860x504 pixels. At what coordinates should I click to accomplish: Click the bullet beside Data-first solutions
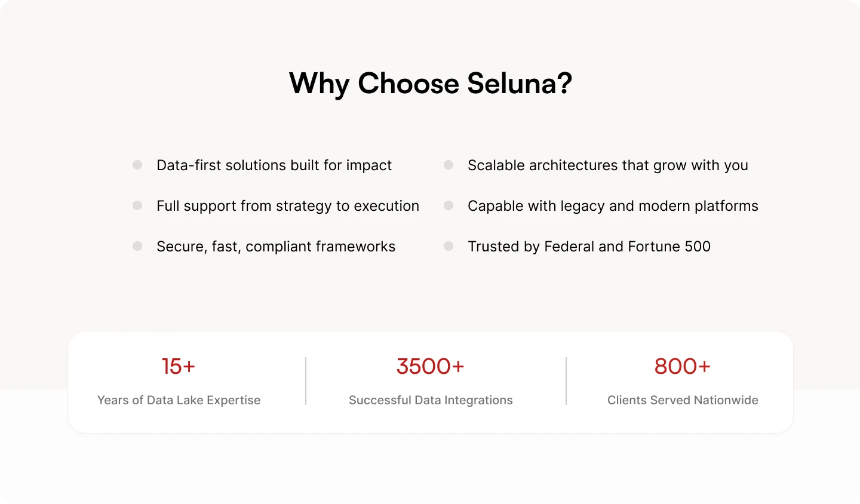[137, 165]
